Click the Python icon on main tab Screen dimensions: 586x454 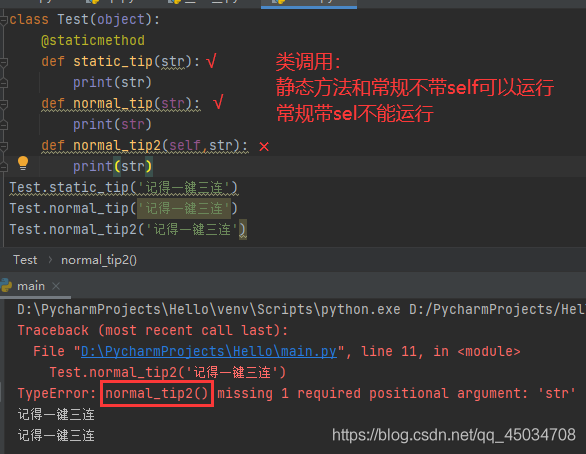click(6, 285)
